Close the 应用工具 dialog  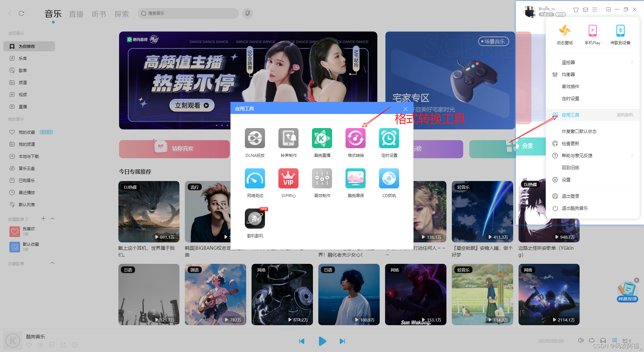406,109
